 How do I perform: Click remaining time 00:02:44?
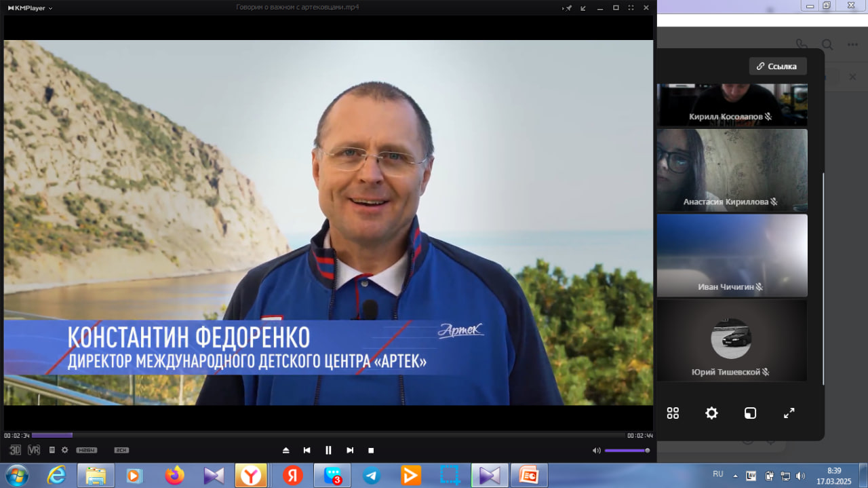(639, 435)
